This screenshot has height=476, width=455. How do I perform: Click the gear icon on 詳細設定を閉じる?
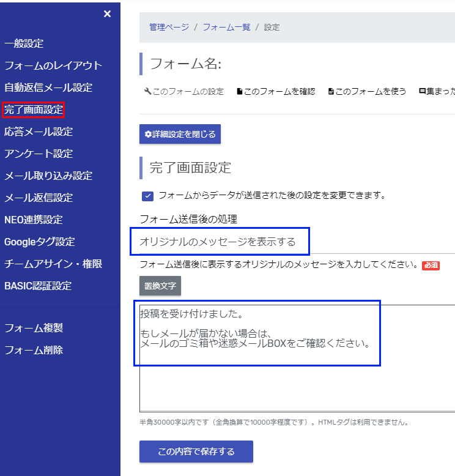148,134
